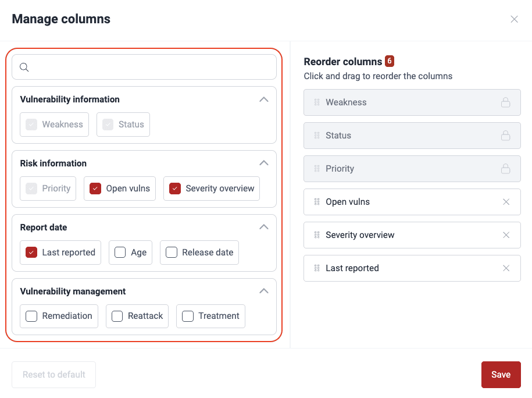Viewport: 532px width, 398px height.
Task: Click the drag handle beside Severity overview
Action: click(x=317, y=234)
